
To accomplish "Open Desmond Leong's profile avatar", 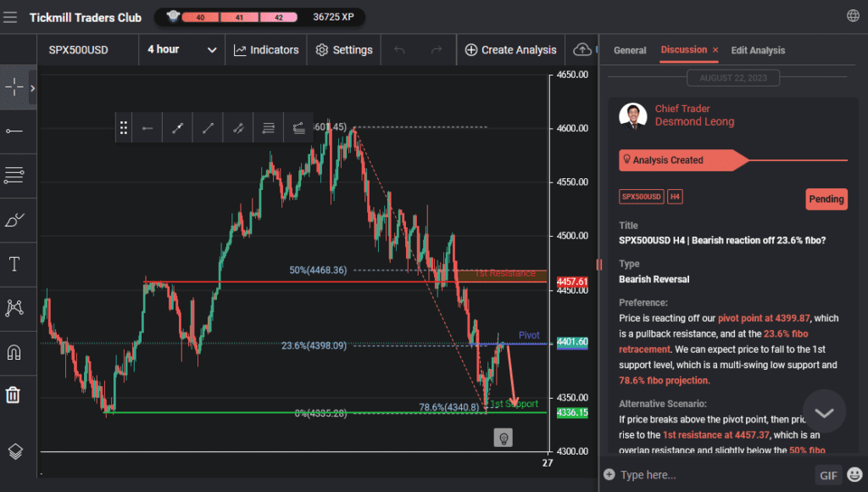I will point(632,116).
